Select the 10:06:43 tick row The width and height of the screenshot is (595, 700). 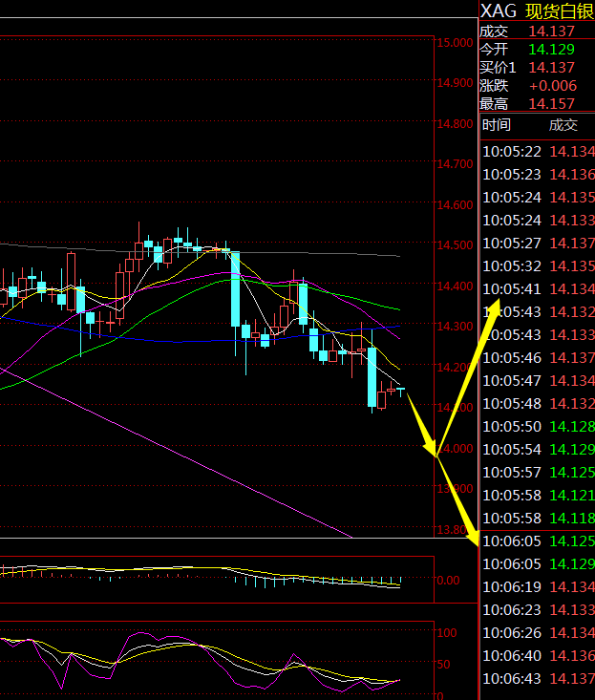tap(539, 679)
